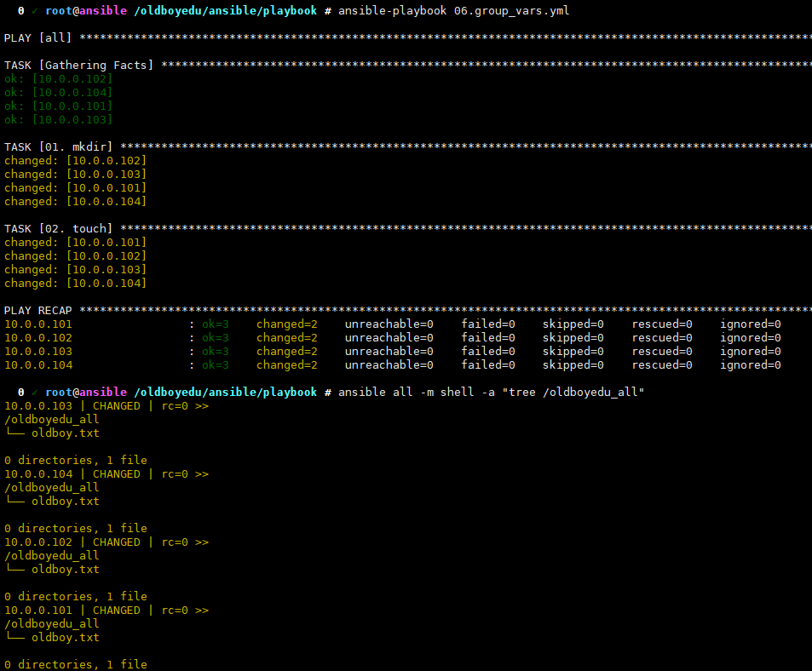812x671 pixels.
Task: Click "rescued=0" in the 10.0.0.102 recap row
Action: 662,337
